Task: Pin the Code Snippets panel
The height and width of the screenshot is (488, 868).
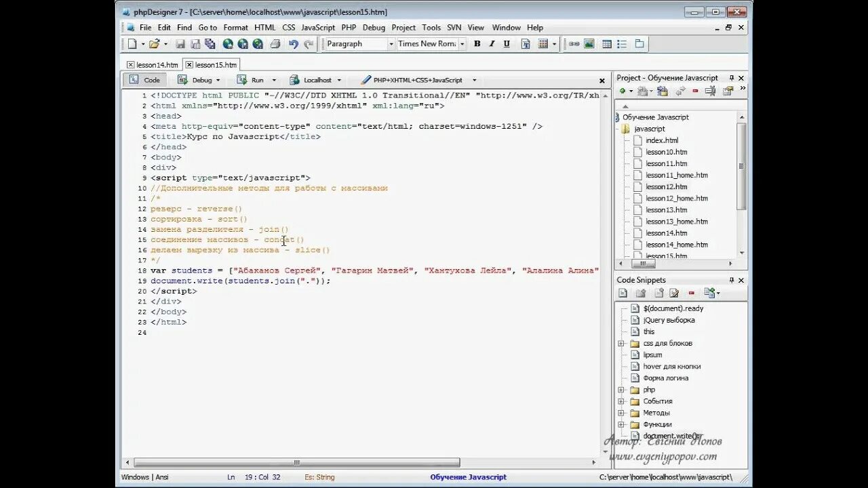Action: pos(731,280)
